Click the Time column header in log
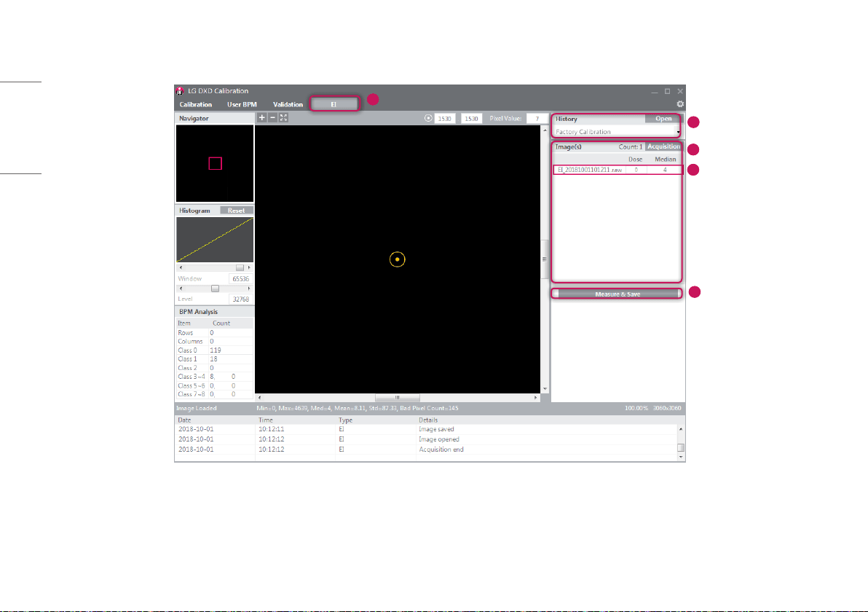 (x=266, y=420)
